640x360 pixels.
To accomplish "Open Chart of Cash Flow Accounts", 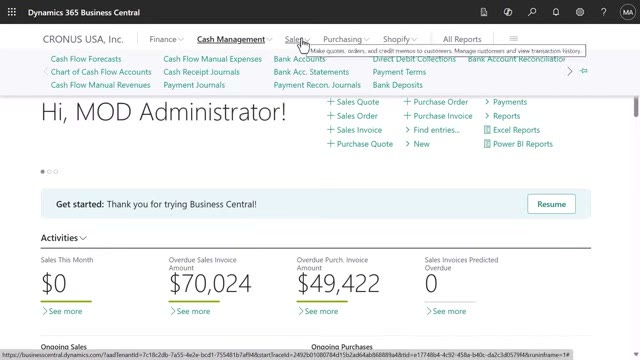I will tap(101, 72).
